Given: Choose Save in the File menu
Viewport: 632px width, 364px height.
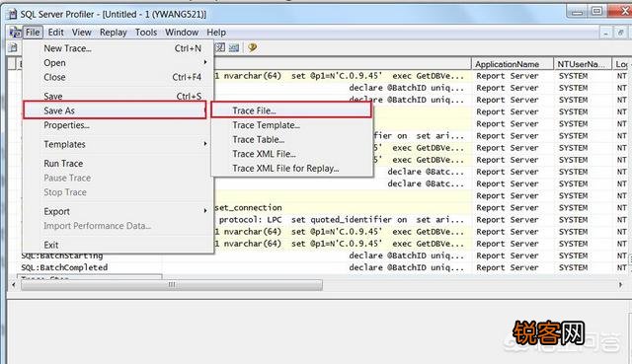Looking at the screenshot, I should coord(118,96).
